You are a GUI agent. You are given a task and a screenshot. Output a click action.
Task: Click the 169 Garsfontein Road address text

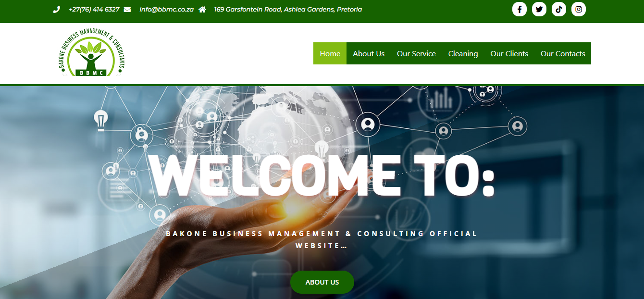tap(288, 10)
